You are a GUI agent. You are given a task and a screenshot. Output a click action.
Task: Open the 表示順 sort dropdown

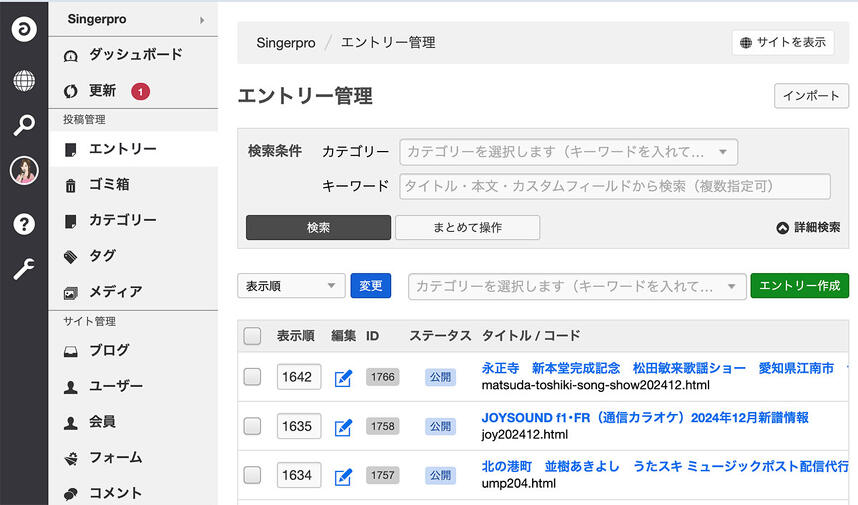tap(291, 286)
